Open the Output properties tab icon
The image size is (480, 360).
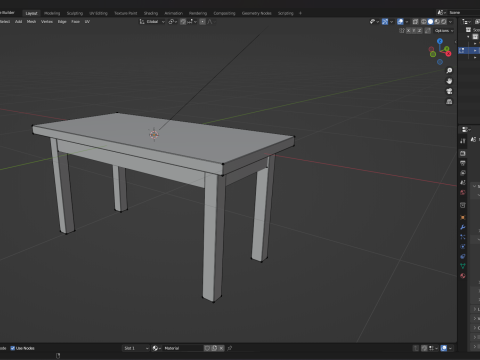coord(463,163)
